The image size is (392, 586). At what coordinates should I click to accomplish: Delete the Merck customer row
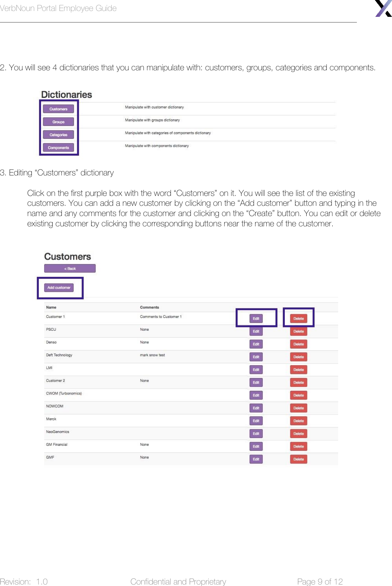coord(298,421)
